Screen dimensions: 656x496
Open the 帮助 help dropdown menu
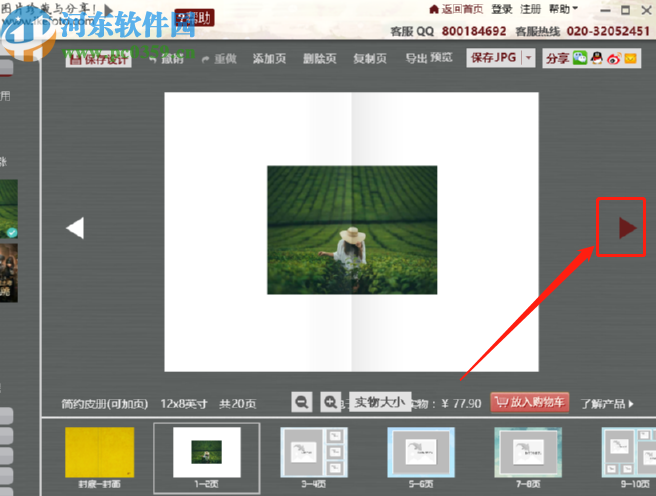(x=563, y=9)
